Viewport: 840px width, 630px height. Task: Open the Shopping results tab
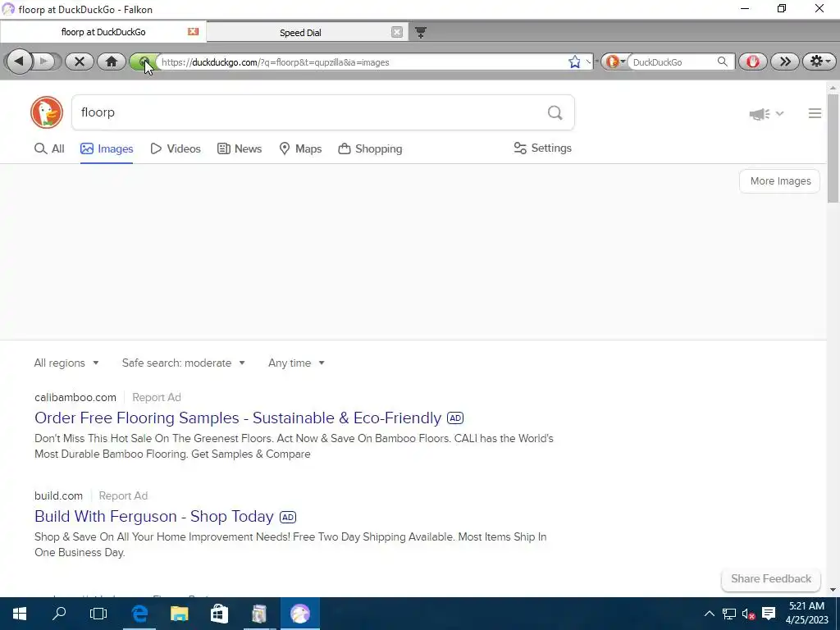[x=370, y=149]
